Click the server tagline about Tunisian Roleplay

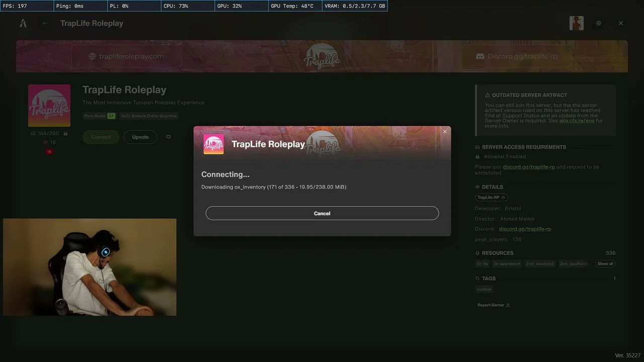[x=143, y=103]
